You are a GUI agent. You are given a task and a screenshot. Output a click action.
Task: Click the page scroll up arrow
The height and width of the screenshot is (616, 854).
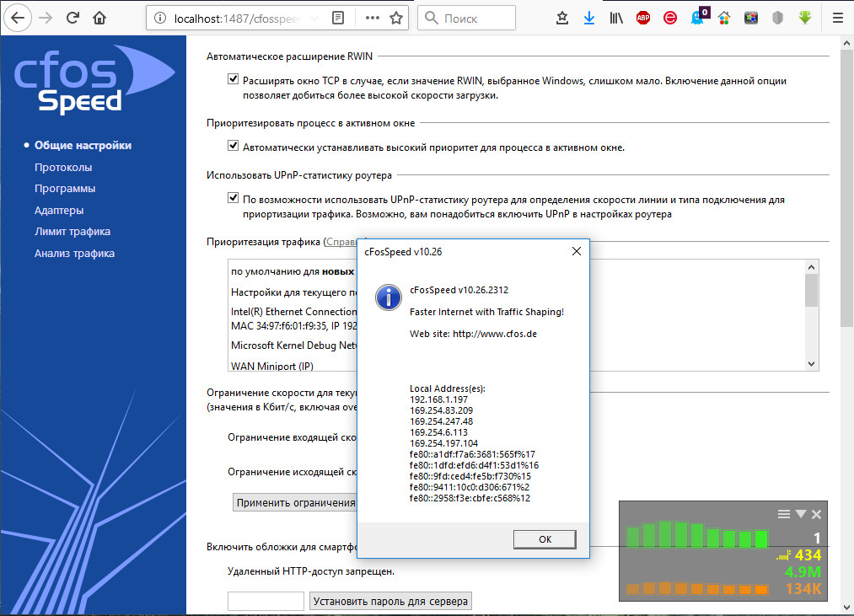click(x=846, y=42)
